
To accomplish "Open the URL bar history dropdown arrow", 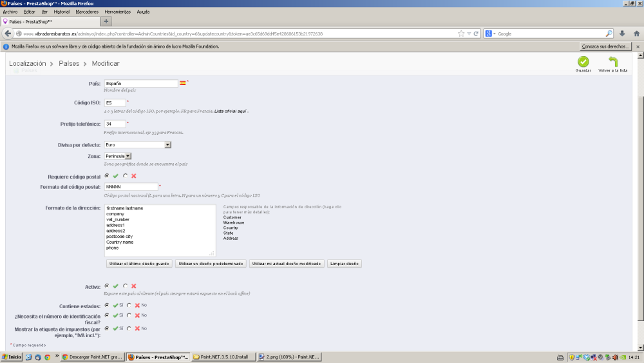I will point(469,34).
